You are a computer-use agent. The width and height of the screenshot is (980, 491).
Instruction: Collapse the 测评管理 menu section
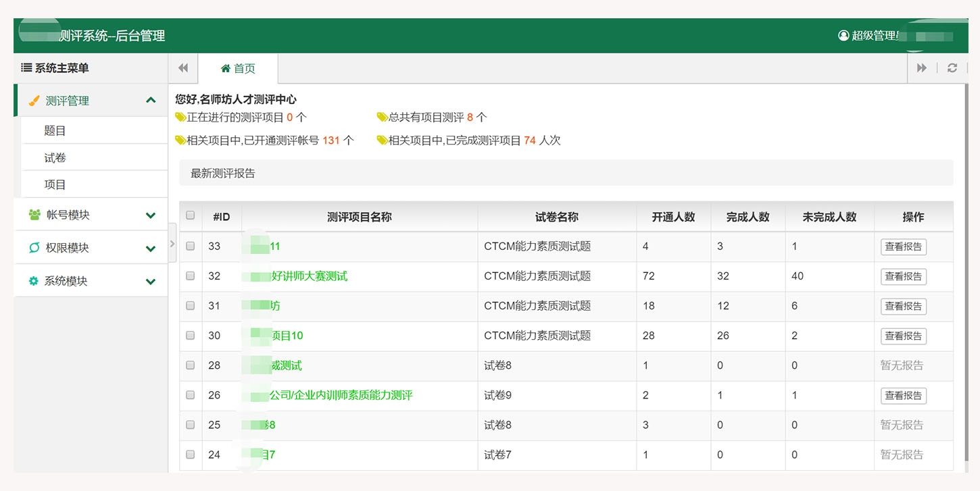click(151, 101)
